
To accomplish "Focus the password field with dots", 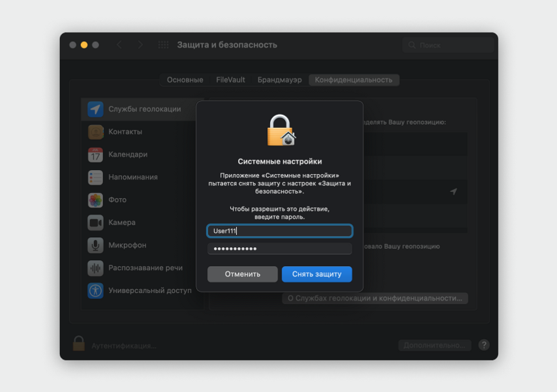I will [280, 249].
